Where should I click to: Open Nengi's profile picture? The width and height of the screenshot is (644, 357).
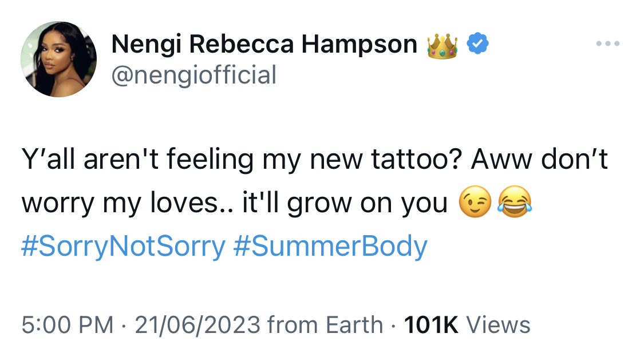click(59, 59)
